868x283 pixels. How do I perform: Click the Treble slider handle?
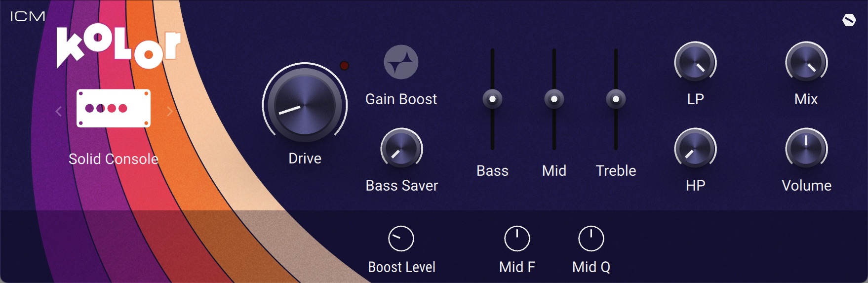pyautogui.click(x=616, y=99)
